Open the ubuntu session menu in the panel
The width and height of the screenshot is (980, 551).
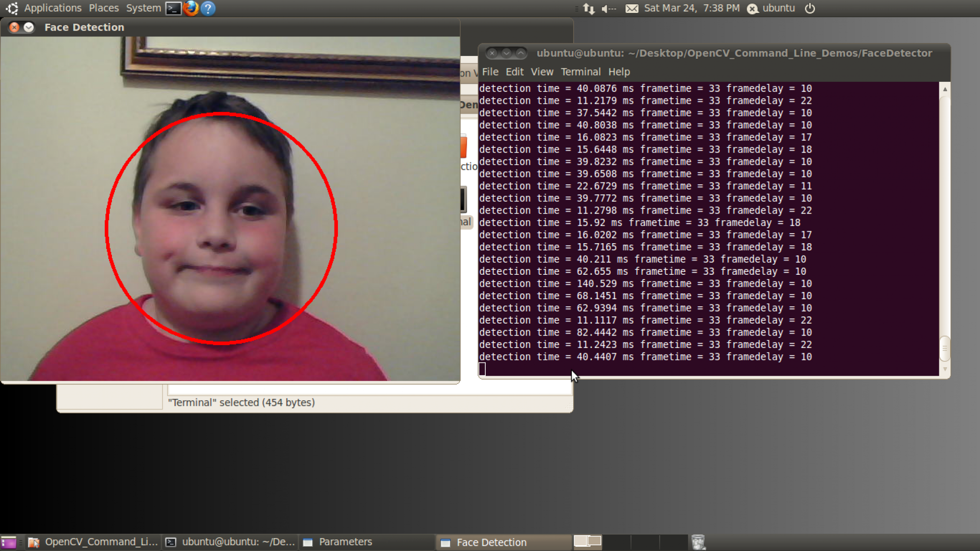770,8
